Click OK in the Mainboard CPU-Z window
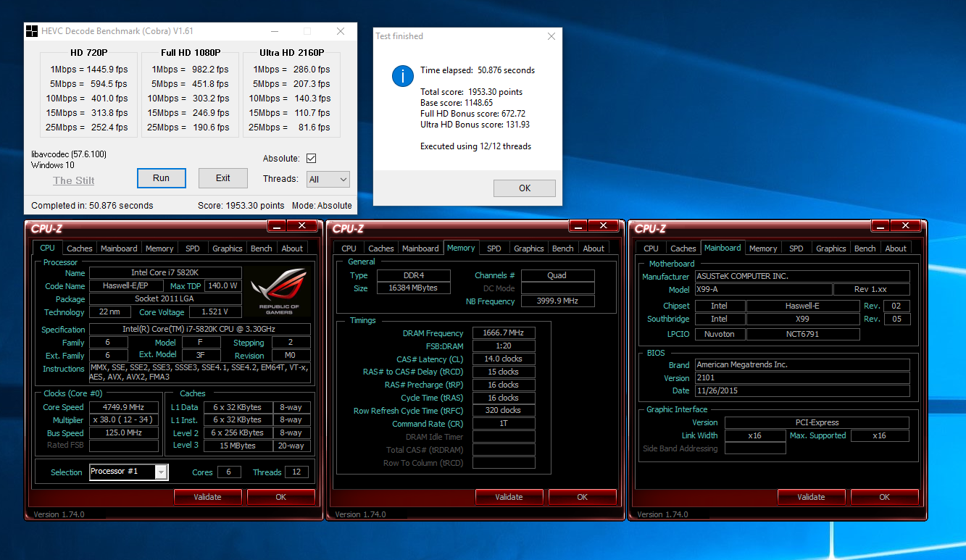Image resolution: width=966 pixels, height=560 pixels. (885, 497)
